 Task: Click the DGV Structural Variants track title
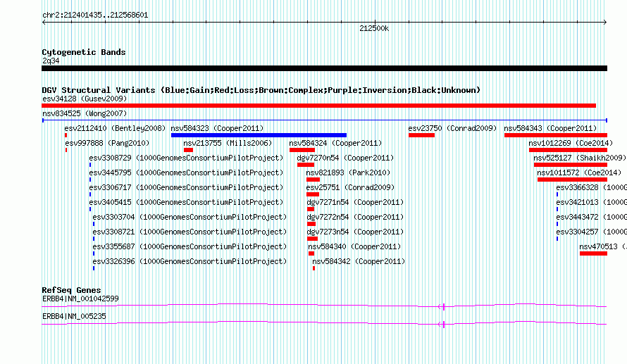coord(261,90)
